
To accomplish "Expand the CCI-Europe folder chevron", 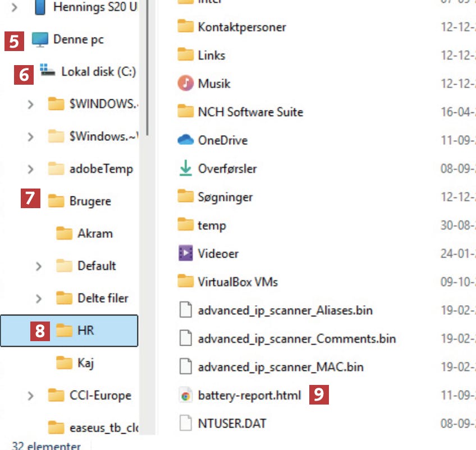I will coord(31,396).
